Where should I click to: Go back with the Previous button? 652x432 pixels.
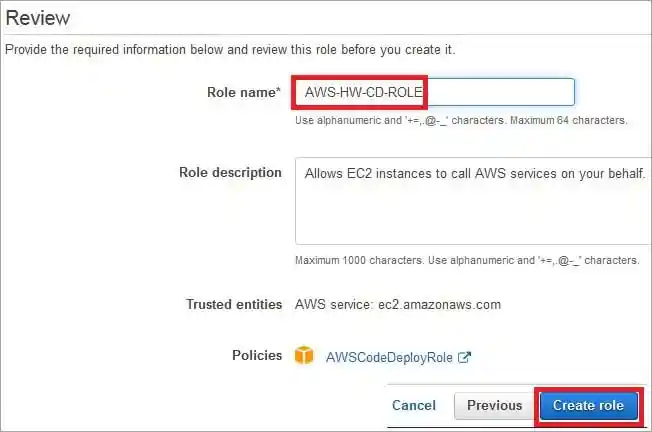point(494,405)
